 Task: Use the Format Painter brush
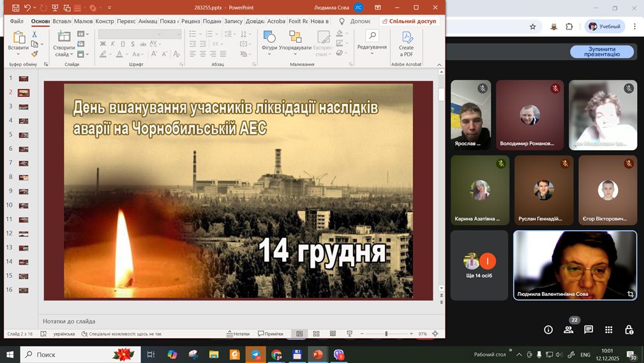(x=34, y=54)
